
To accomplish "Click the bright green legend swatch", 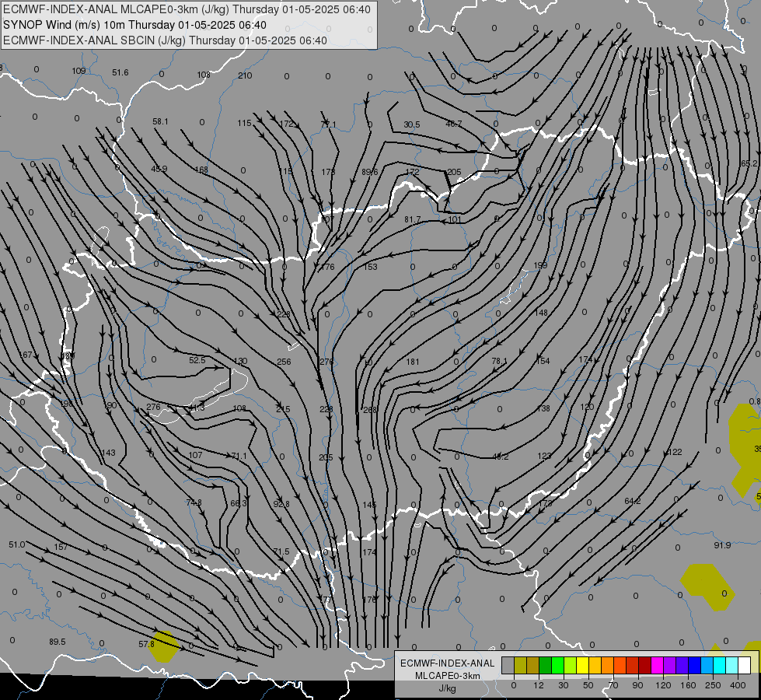I will pos(558,665).
